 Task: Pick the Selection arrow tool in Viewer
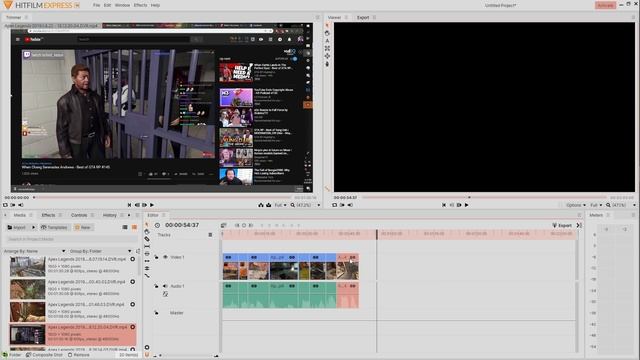[327, 26]
